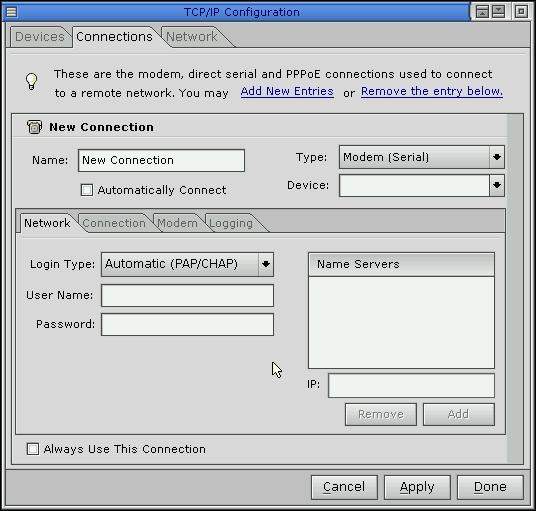
Task: Open the window menu icon in title bar
Action: [11, 12]
